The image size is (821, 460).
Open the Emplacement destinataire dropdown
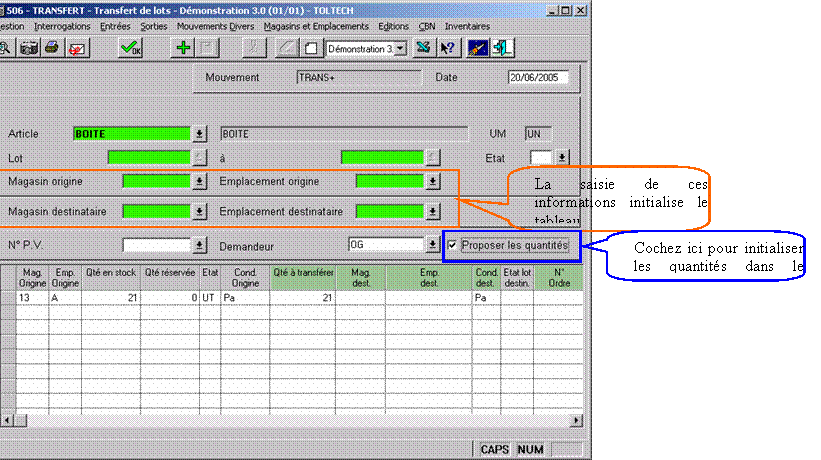pos(432,211)
